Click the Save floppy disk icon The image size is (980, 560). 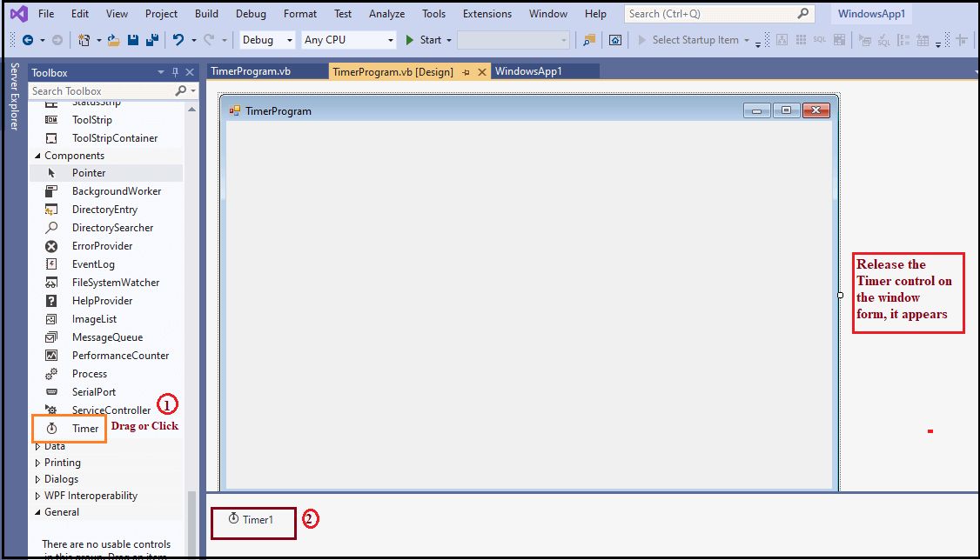133,40
